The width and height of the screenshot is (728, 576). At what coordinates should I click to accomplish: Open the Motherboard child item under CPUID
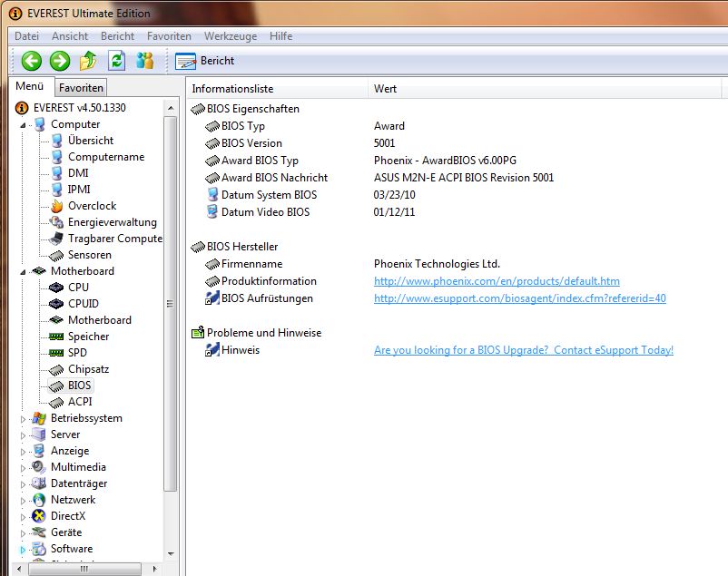99,320
